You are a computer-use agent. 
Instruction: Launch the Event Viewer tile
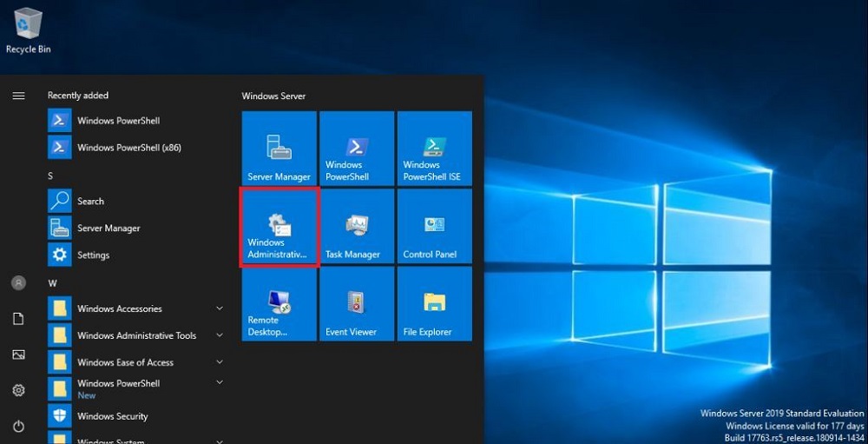tap(357, 304)
